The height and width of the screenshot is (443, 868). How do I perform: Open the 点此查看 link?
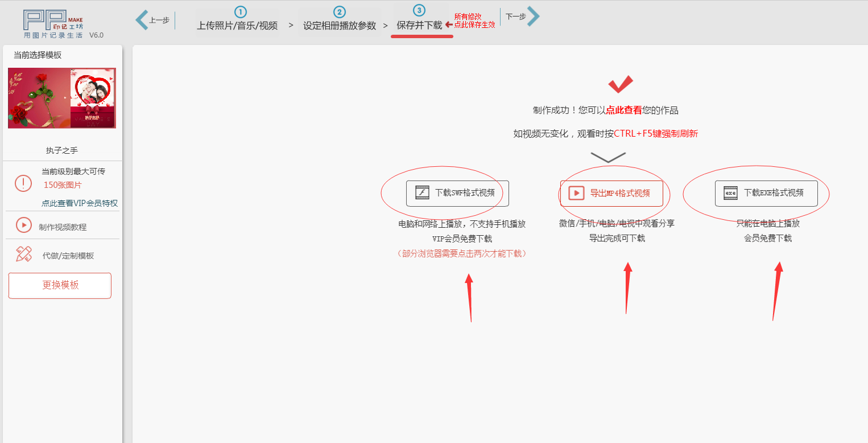click(x=624, y=110)
